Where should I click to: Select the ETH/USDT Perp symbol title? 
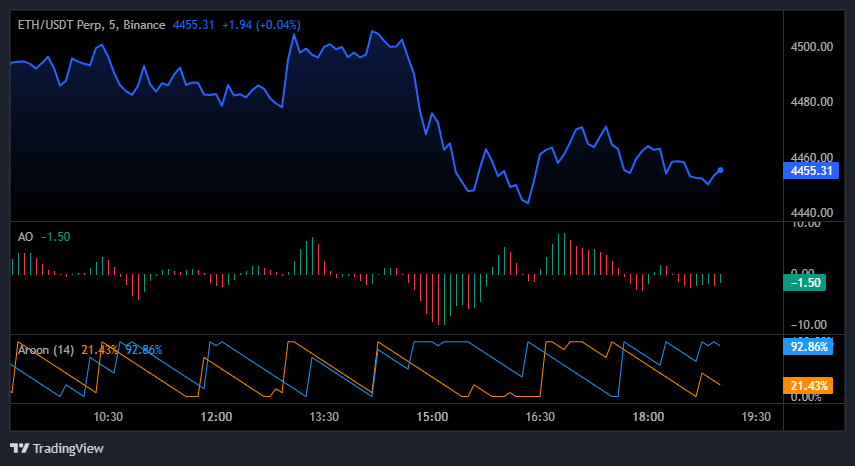(60, 24)
